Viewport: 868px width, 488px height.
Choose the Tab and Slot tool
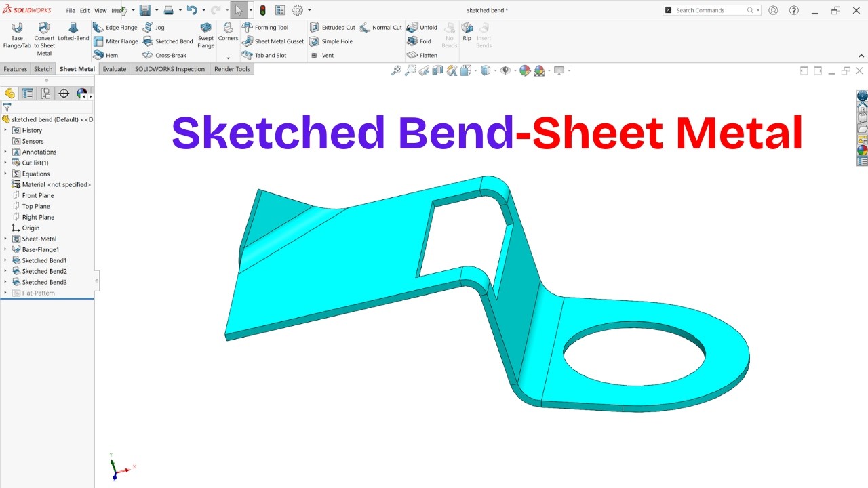coord(264,55)
